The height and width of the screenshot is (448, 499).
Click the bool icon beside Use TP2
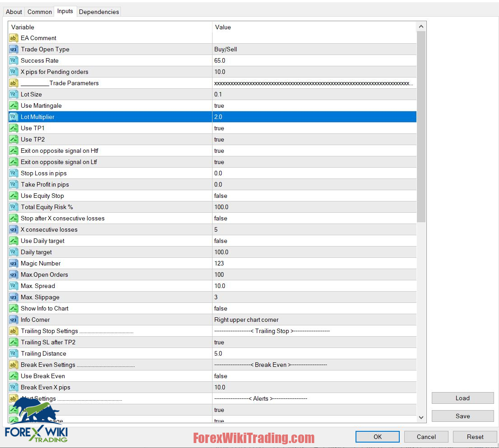(x=14, y=140)
